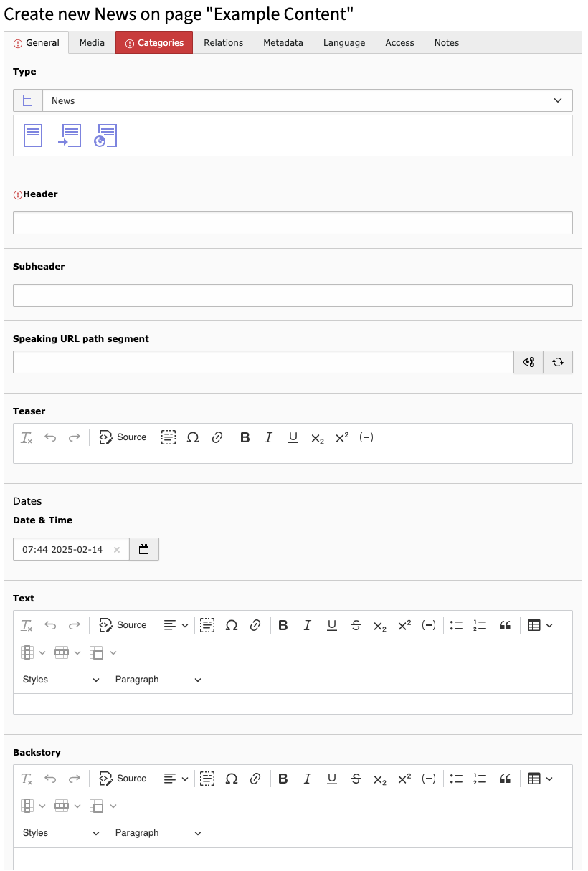588x871 pixels.
Task: Select the internal link news type icon
Action: pyautogui.click(x=70, y=135)
